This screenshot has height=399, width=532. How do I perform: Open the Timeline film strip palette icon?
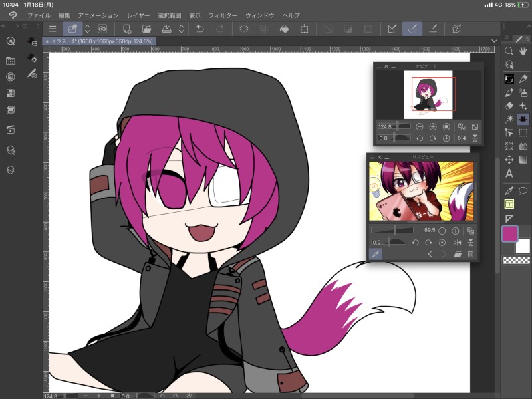pos(11,110)
